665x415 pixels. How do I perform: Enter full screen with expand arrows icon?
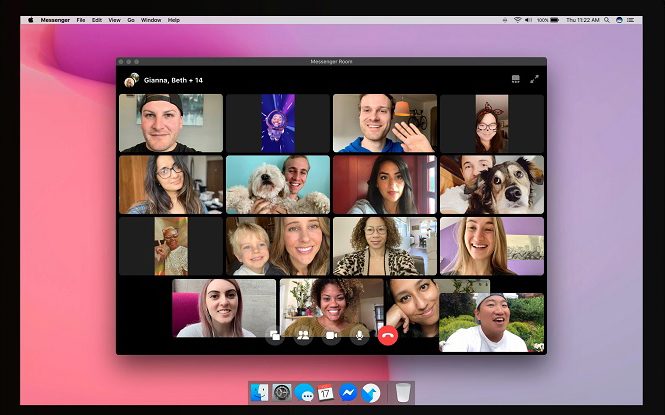[534, 79]
